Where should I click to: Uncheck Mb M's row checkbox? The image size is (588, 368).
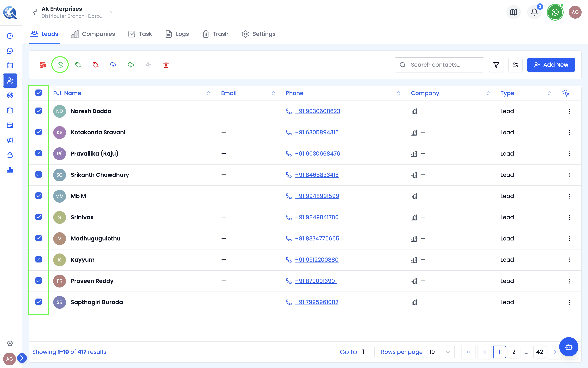click(39, 195)
